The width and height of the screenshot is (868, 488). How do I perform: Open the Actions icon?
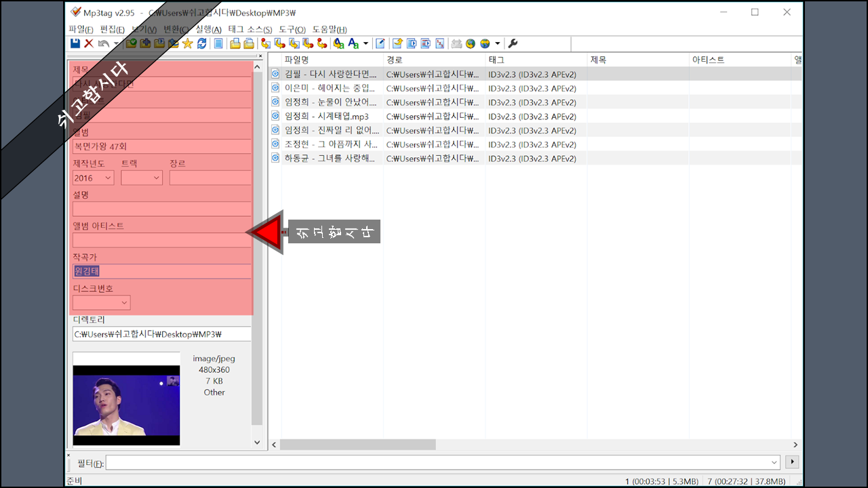338,43
